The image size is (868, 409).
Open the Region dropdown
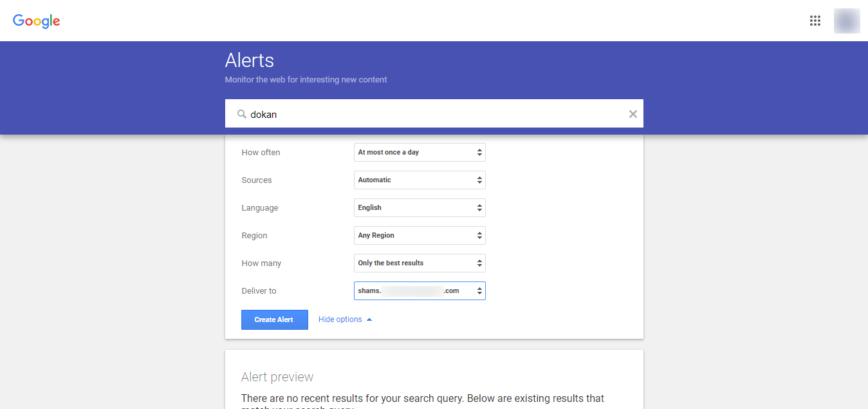click(x=420, y=235)
